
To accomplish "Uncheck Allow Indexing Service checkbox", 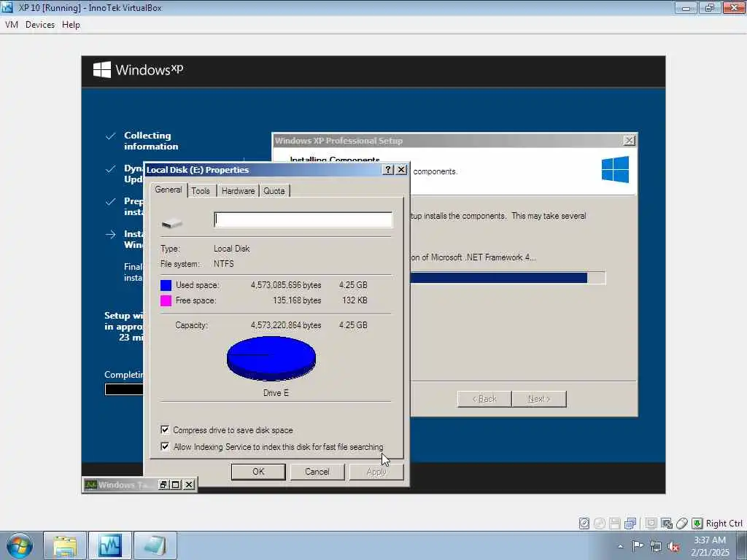I will point(165,447).
